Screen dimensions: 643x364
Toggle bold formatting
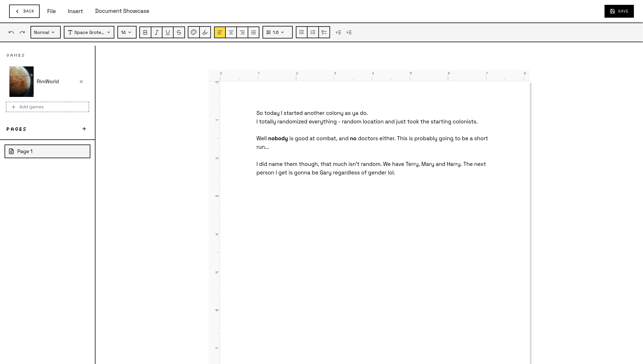[x=145, y=32]
